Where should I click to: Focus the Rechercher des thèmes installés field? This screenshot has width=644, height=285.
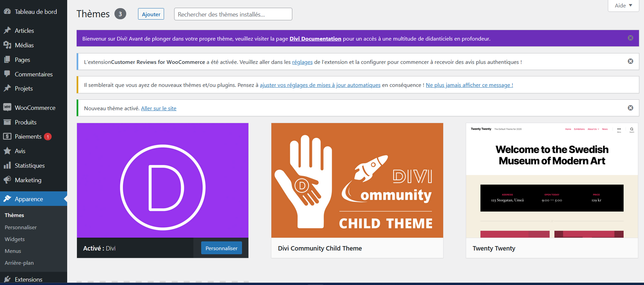(x=233, y=14)
